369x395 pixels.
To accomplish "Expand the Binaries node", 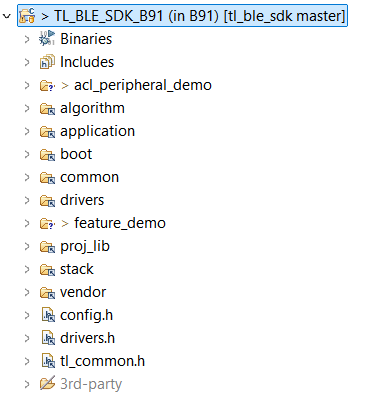I will pyautogui.click(x=27, y=39).
